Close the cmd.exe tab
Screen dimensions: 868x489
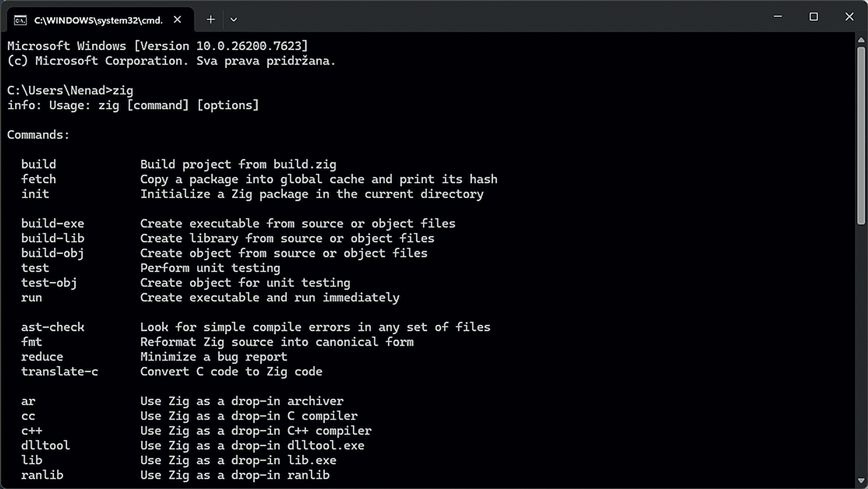[x=178, y=19]
